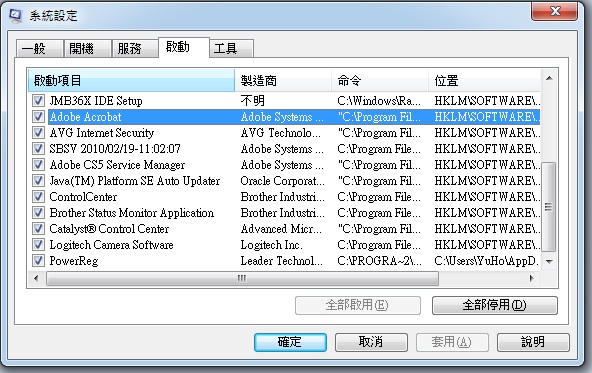Sort by the 位置 column header
Screen dimensions: 592x373
coord(485,80)
